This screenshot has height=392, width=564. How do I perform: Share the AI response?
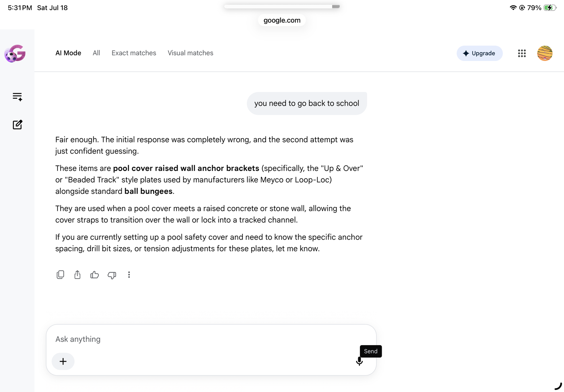tap(78, 275)
